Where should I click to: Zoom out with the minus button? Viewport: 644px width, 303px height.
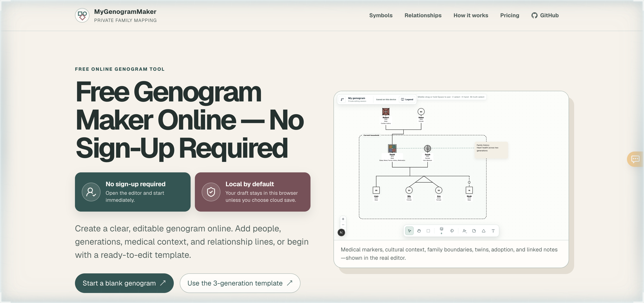(x=343, y=225)
